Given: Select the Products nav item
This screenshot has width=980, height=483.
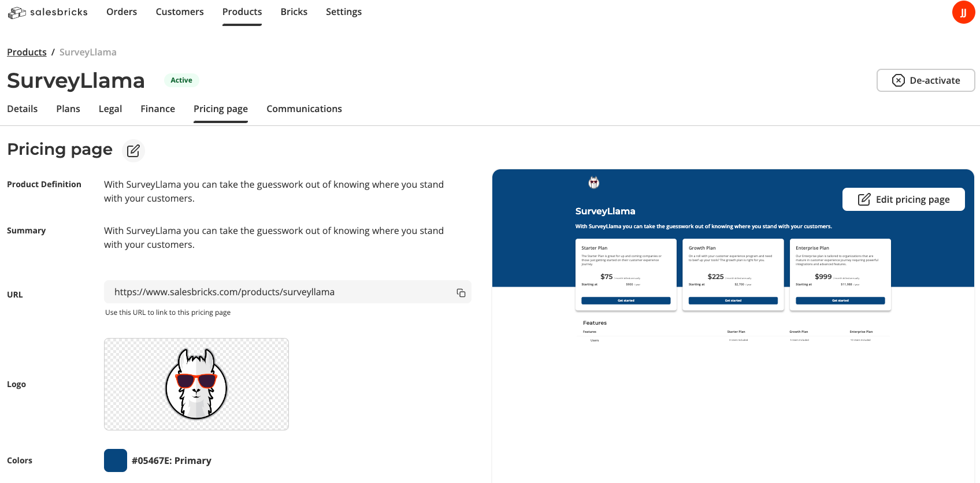Looking at the screenshot, I should tap(242, 12).
